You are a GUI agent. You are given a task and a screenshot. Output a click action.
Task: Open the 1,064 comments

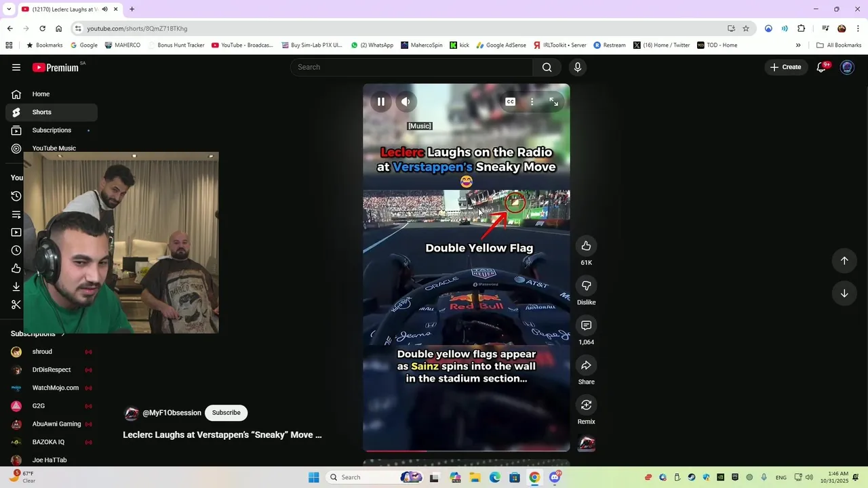pos(587,325)
